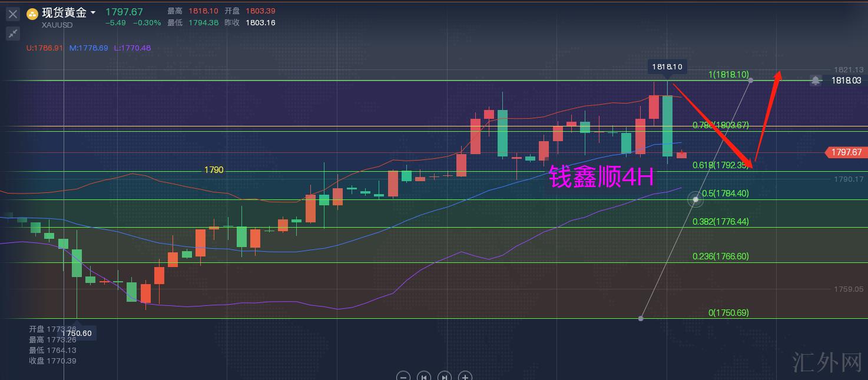Click the Bollinger middle band value M:1778.69
Image resolution: width=868 pixels, height=380 pixels.
(x=88, y=48)
